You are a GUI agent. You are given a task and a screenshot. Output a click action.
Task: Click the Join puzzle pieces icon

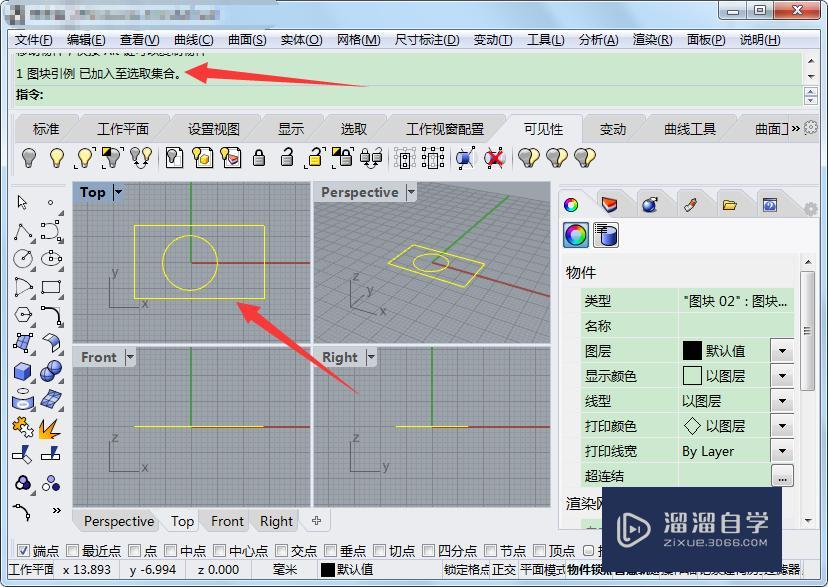[22, 428]
